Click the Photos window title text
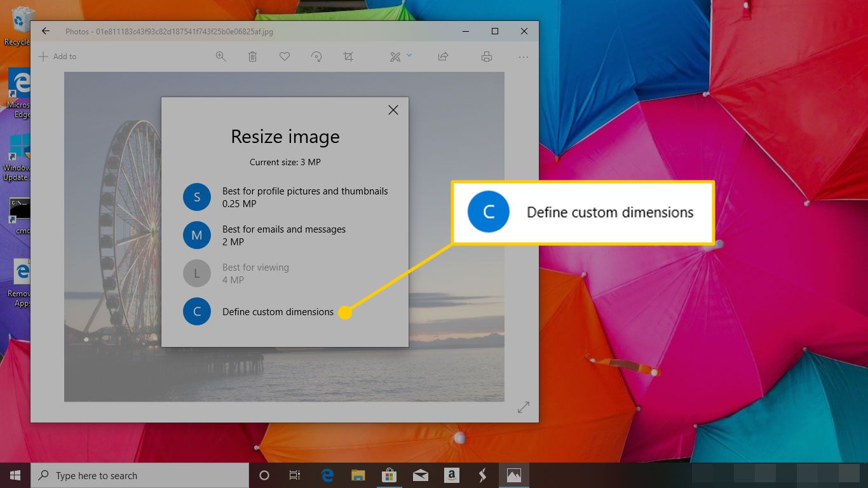Image resolution: width=868 pixels, height=488 pixels. click(x=169, y=31)
